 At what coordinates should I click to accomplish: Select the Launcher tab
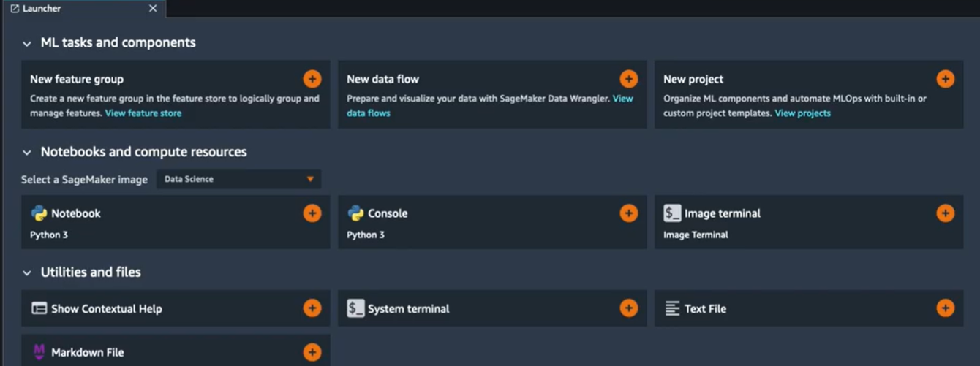pyautogui.click(x=42, y=9)
